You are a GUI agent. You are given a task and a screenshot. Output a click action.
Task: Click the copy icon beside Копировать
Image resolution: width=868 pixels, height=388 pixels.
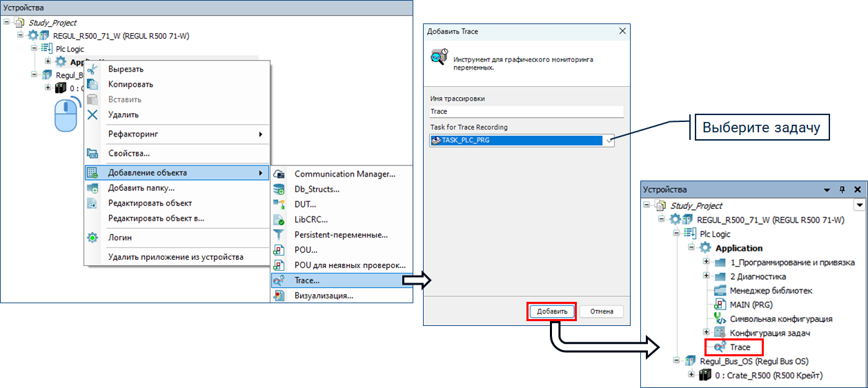point(92,85)
